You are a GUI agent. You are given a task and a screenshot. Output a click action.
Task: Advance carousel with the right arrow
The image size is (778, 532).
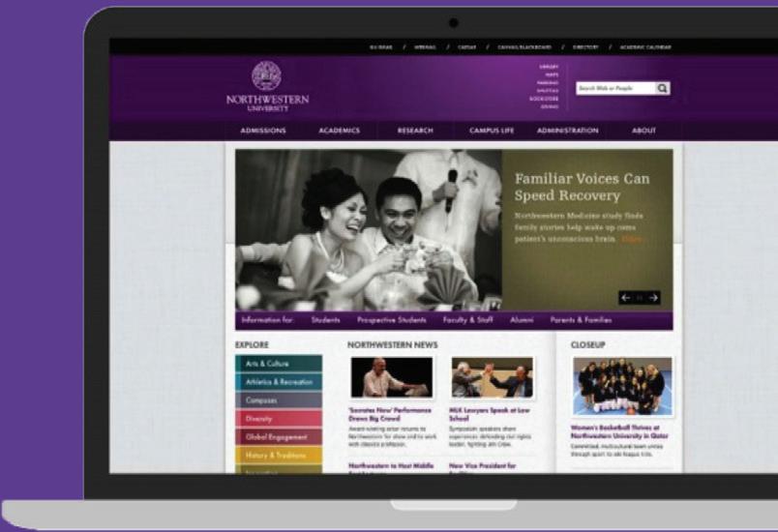click(653, 298)
